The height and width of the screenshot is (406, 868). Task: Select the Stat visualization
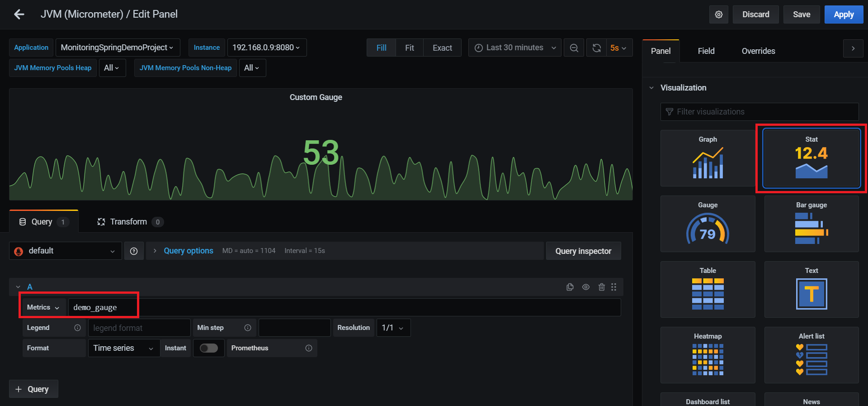[x=811, y=158]
